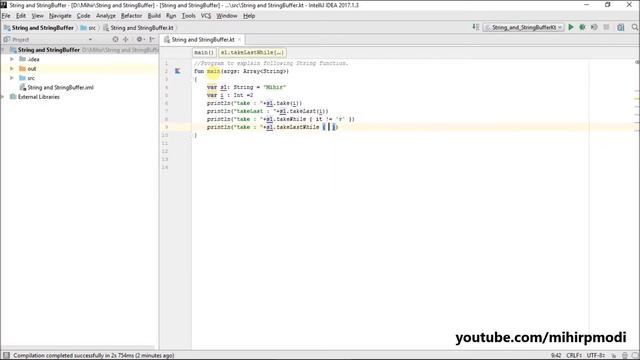Click String and StringBuffer navigation bar root

point(39,28)
